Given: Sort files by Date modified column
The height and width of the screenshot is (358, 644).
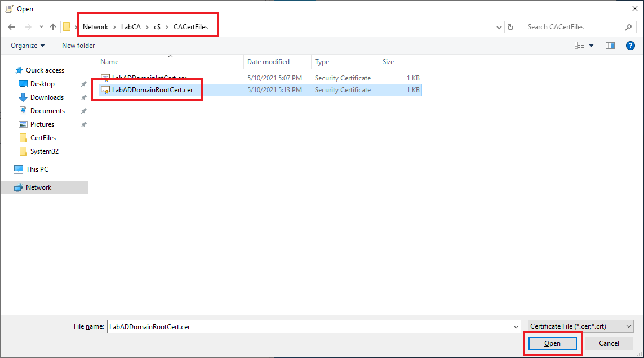Looking at the screenshot, I should pos(268,62).
